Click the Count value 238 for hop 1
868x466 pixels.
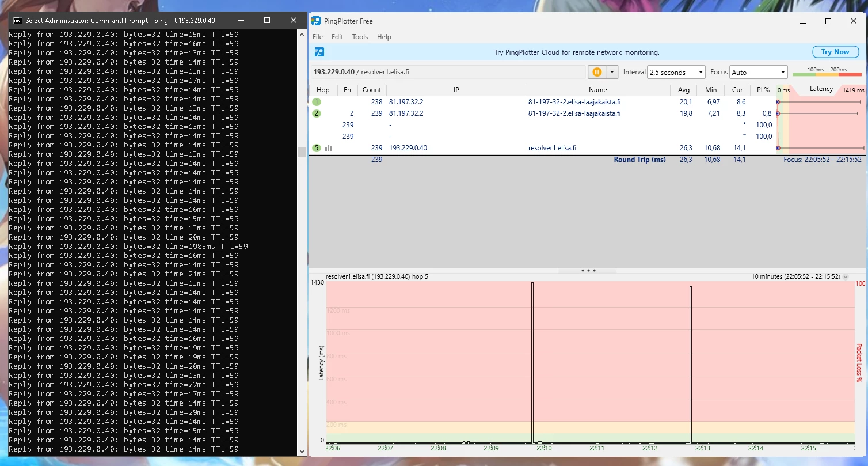tap(377, 102)
